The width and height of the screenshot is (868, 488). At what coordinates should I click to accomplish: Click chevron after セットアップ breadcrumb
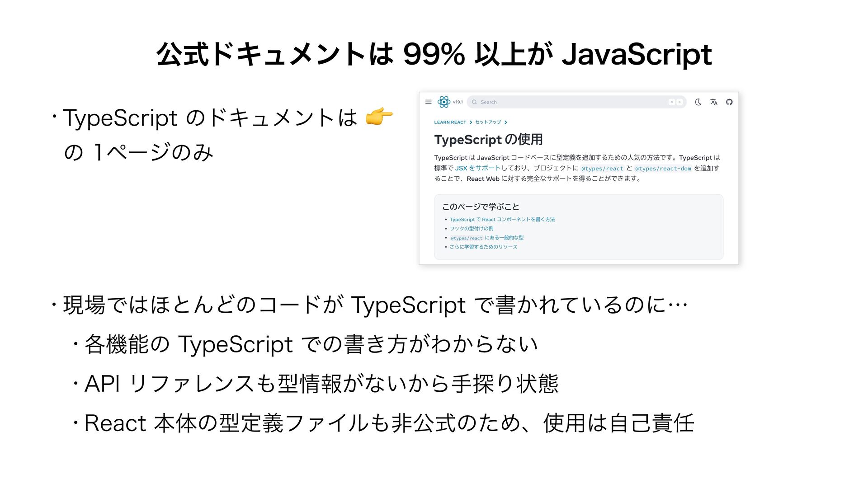(506, 122)
